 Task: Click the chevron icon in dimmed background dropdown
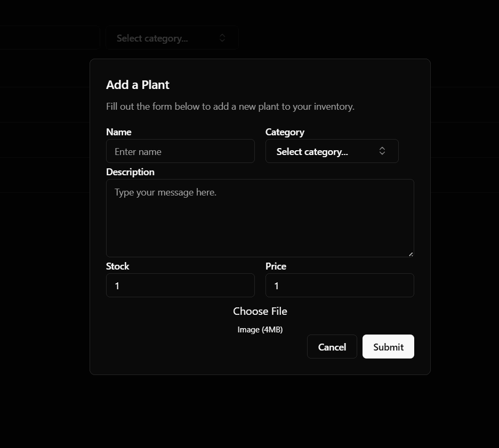222,38
